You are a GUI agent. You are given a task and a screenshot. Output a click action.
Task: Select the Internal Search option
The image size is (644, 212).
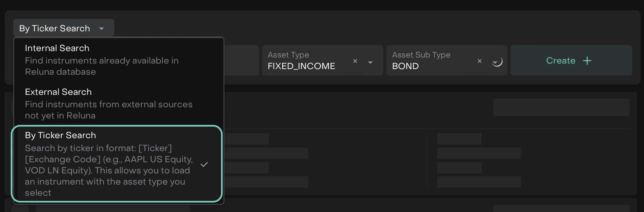click(x=57, y=48)
